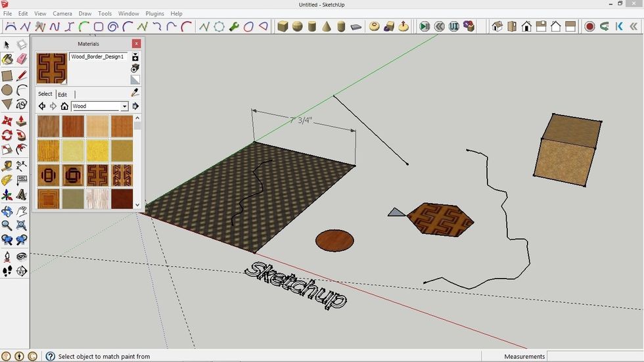Image resolution: width=644 pixels, height=362 pixels.
Task: Select the Walk footprints tool
Action: coord(7,271)
